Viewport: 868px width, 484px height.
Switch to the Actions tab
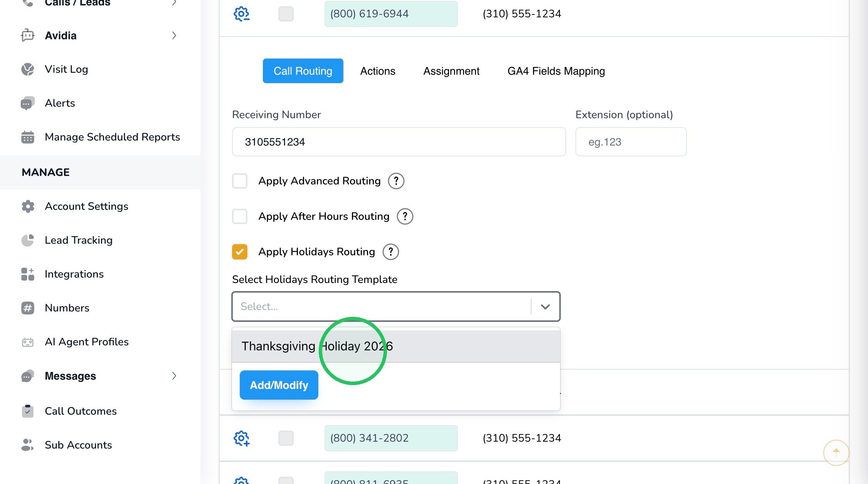click(x=378, y=71)
